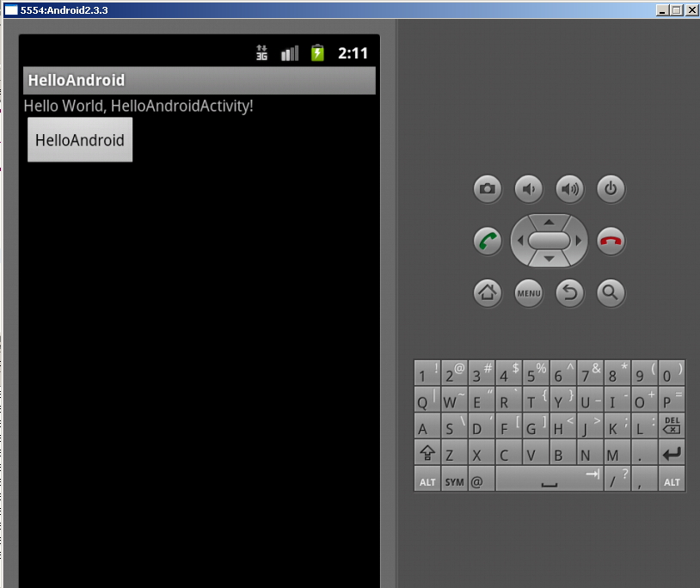Click the HelloAndroid app title bar
Screen dimensions: 700x588
pos(200,80)
